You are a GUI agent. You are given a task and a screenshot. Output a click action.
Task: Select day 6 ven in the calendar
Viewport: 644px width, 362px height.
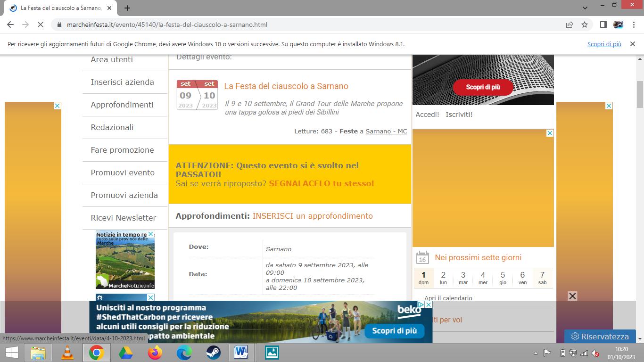[x=522, y=278]
